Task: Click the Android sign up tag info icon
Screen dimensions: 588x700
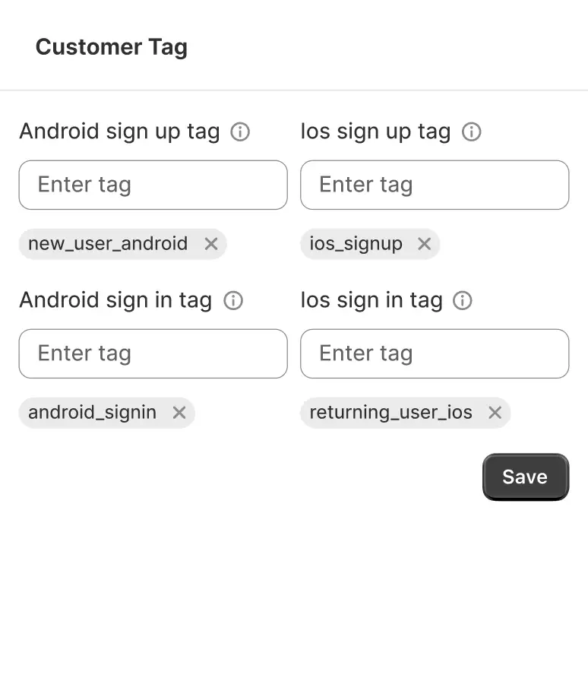Action: tap(240, 132)
